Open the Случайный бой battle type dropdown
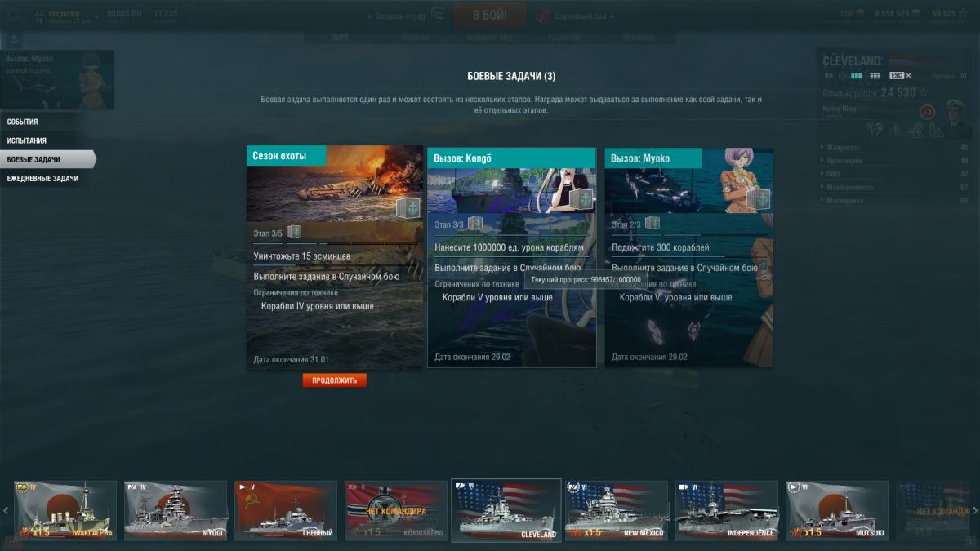Viewport: 980px width, 551px height. pyautogui.click(x=576, y=16)
